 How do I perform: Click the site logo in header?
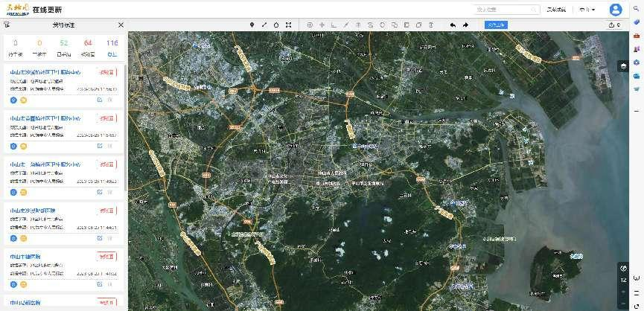click(x=18, y=10)
